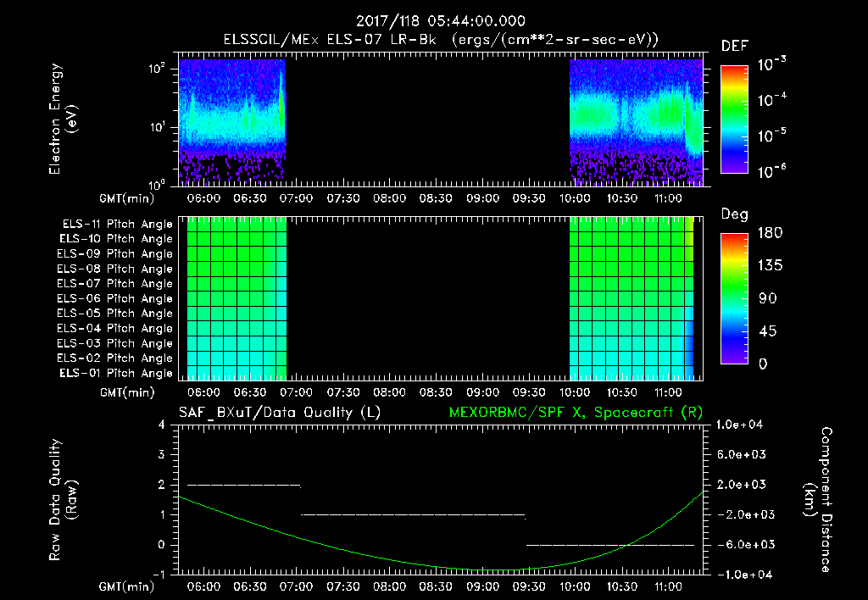Click the 10^2 tick on electron energy axis

(157, 68)
